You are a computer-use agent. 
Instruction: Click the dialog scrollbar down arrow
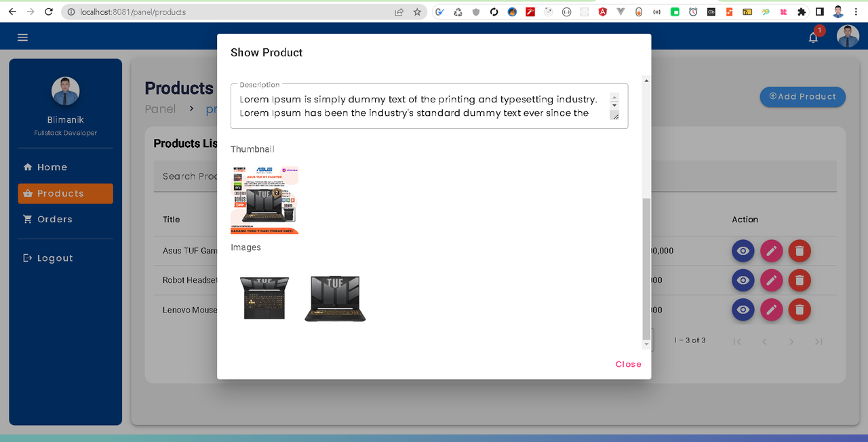click(x=646, y=344)
